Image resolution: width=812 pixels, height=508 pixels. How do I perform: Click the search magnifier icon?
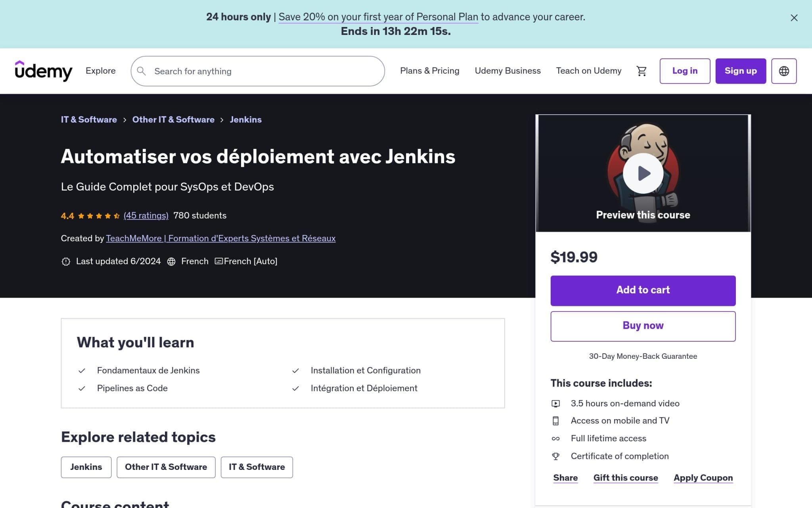141,71
